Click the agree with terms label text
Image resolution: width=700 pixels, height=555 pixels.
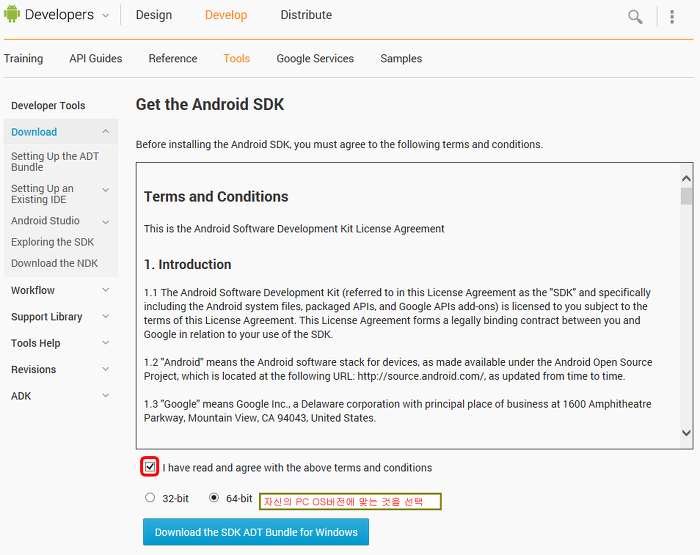(297, 467)
